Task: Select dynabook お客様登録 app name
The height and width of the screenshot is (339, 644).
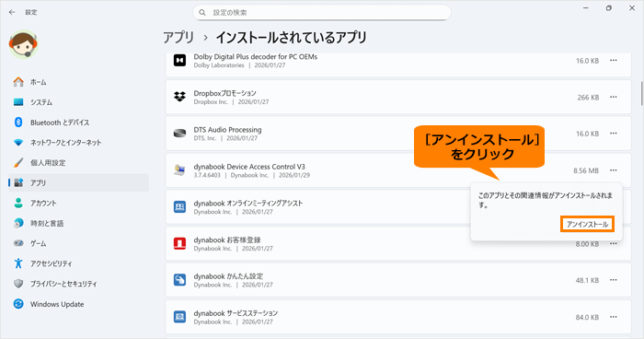Action: tap(227, 240)
